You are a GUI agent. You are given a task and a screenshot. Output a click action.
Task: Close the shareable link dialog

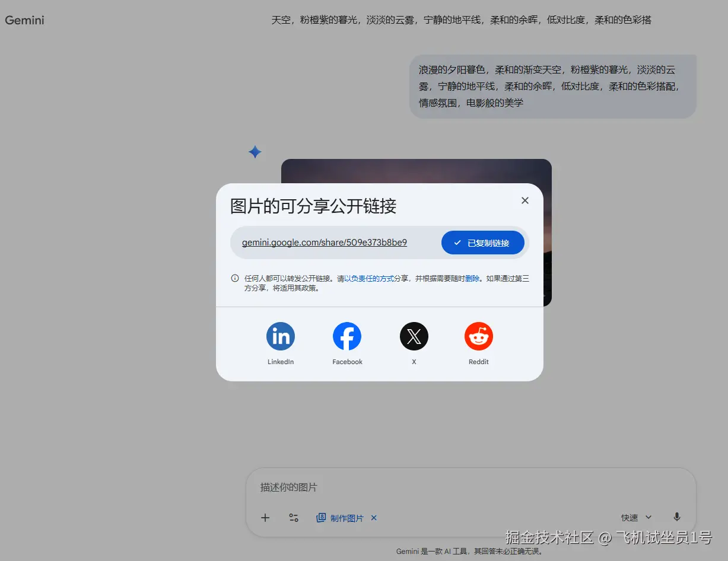click(524, 200)
